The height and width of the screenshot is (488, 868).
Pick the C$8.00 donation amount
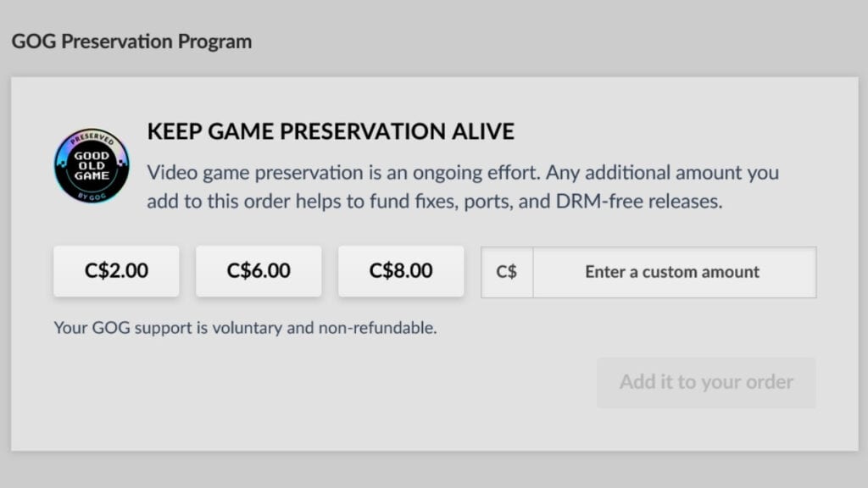point(401,271)
